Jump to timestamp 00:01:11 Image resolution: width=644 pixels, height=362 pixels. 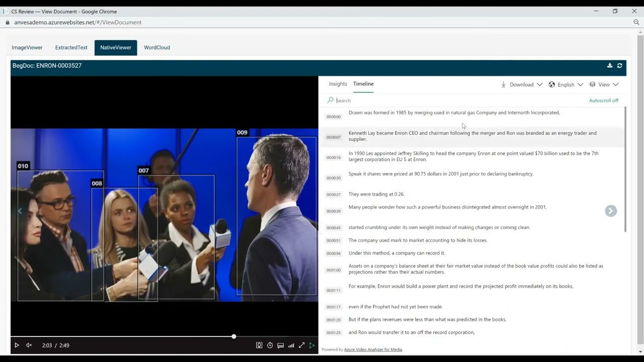[x=334, y=291]
